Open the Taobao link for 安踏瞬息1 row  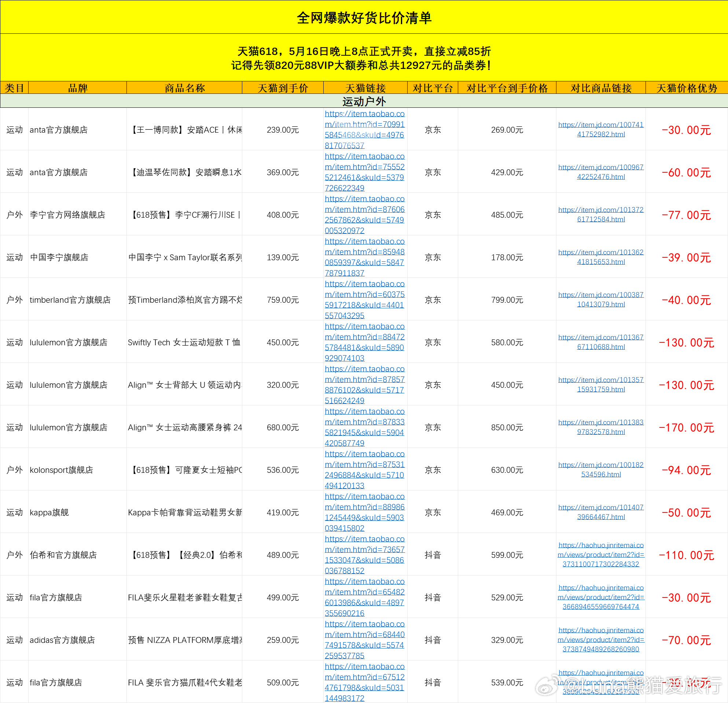[365, 172]
